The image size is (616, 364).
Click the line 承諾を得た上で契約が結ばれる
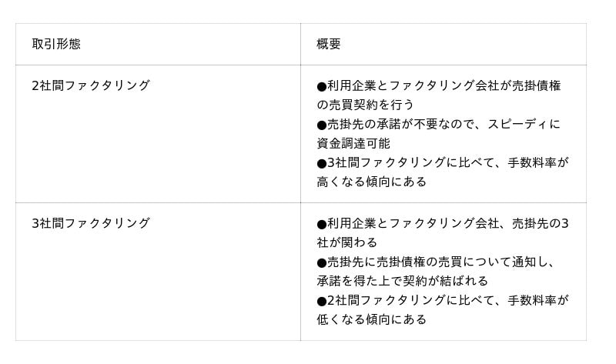click(402, 281)
